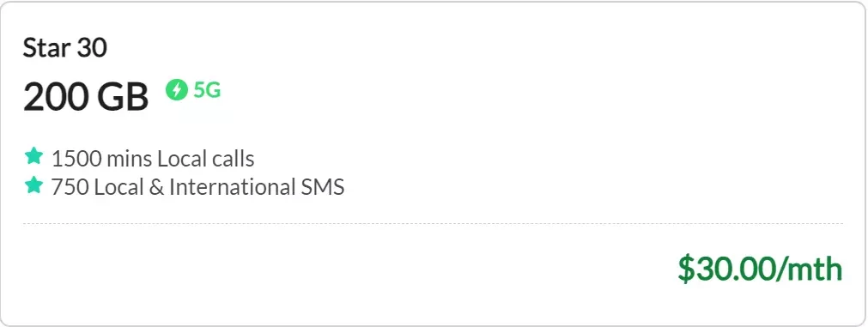The image size is (868, 327).
Task: Click the dashed divider line
Action: click(x=433, y=223)
